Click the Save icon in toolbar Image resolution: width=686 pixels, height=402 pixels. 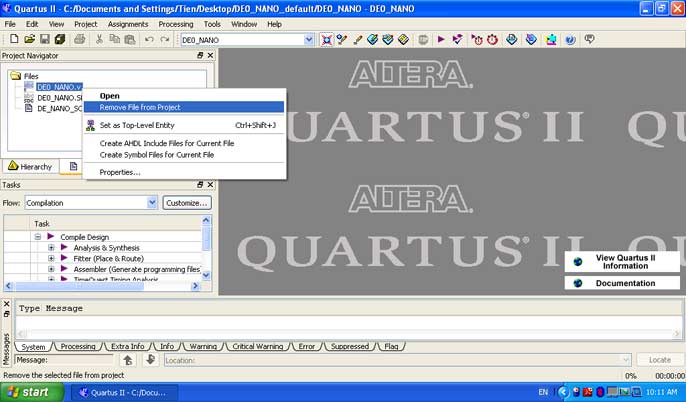46,39
